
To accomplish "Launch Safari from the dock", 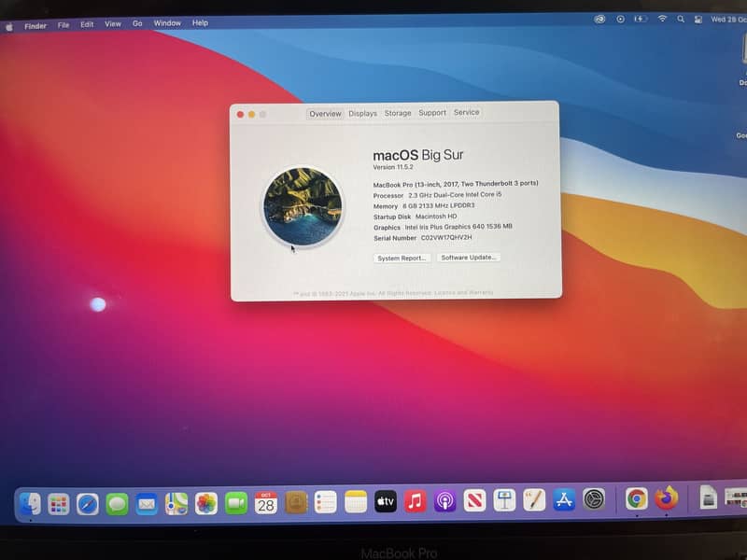I will [x=88, y=504].
